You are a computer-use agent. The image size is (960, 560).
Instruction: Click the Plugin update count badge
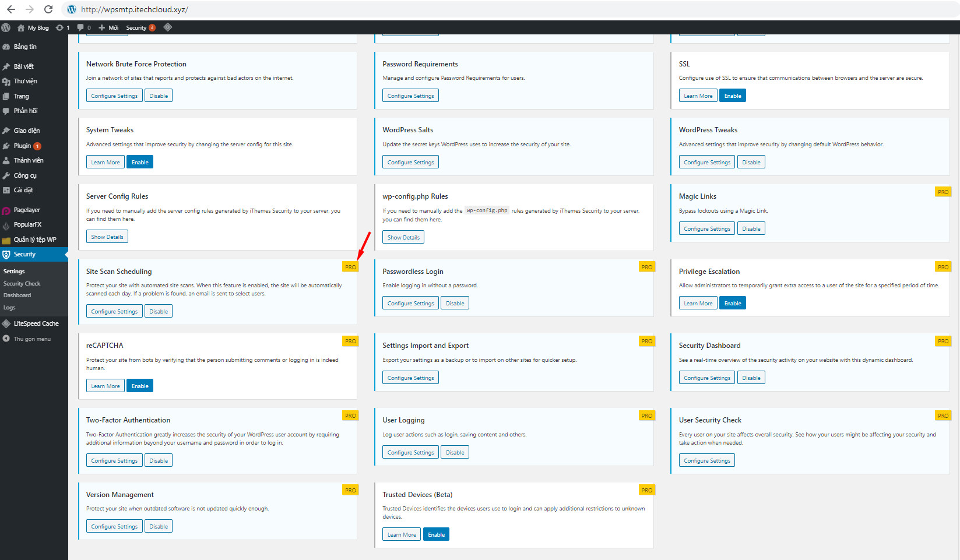click(37, 146)
